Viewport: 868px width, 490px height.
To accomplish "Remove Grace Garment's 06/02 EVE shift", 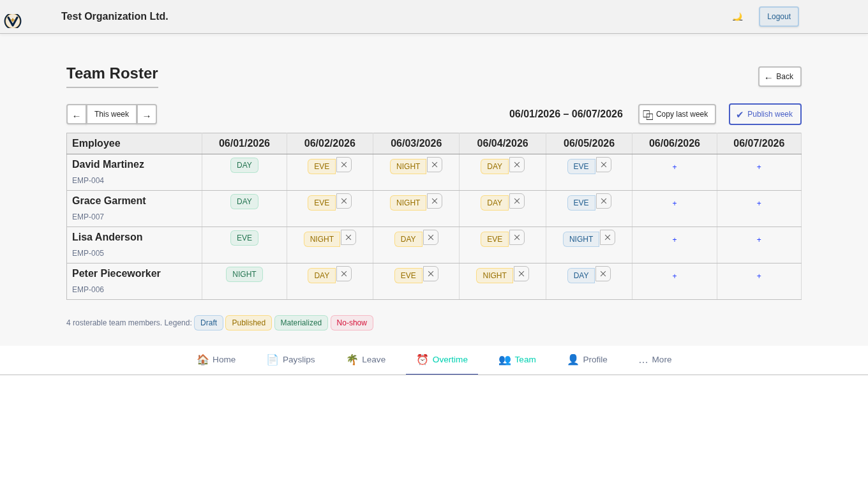I will 344,201.
